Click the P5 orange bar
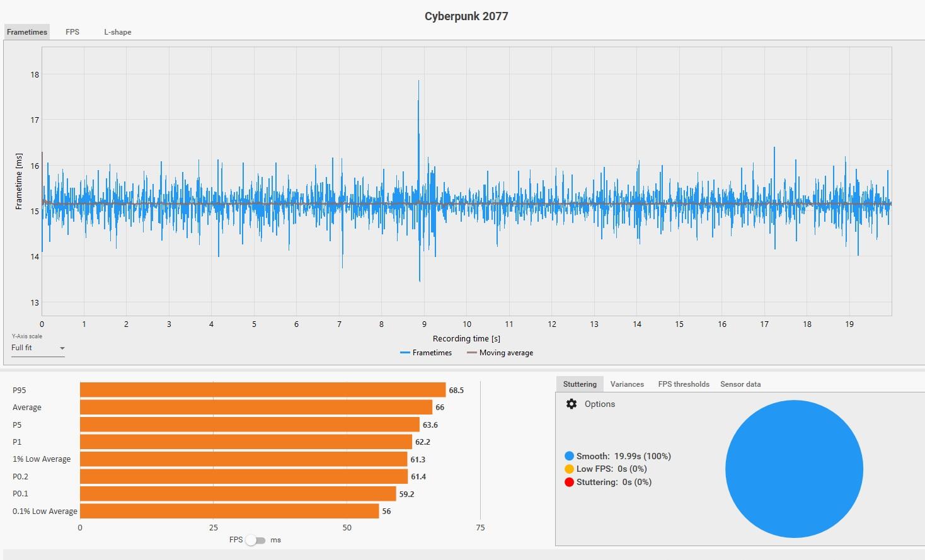The image size is (925, 560). [250, 425]
